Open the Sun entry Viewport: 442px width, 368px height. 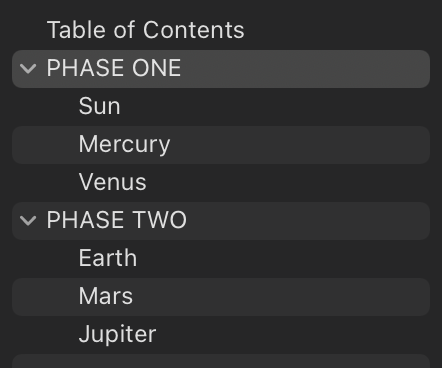click(221, 107)
